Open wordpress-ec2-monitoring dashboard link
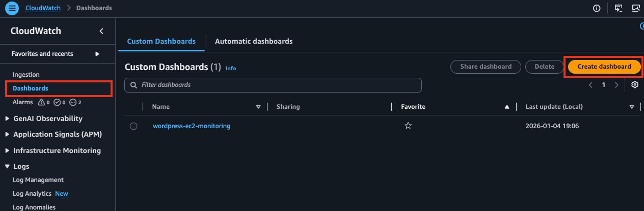644x211 pixels. (x=192, y=126)
